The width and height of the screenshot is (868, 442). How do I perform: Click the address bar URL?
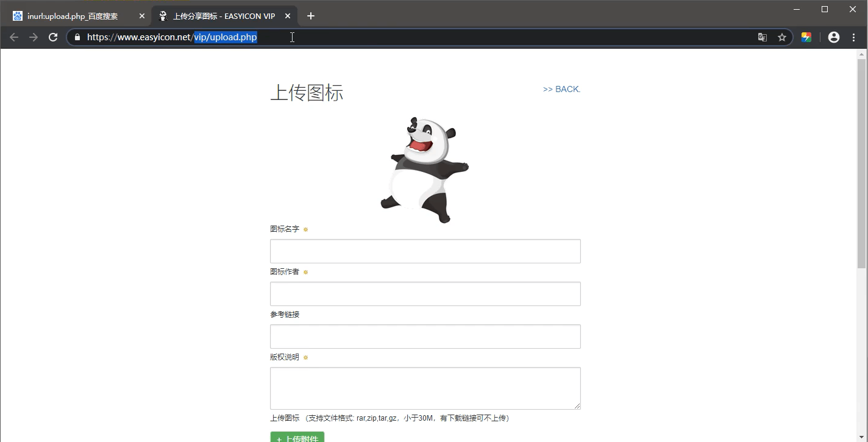pyautogui.click(x=172, y=37)
